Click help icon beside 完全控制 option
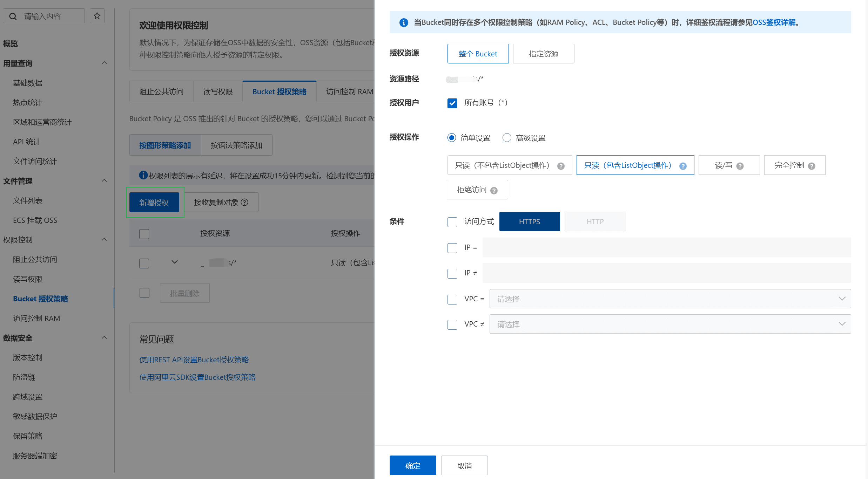The image size is (868, 479). tap(812, 166)
